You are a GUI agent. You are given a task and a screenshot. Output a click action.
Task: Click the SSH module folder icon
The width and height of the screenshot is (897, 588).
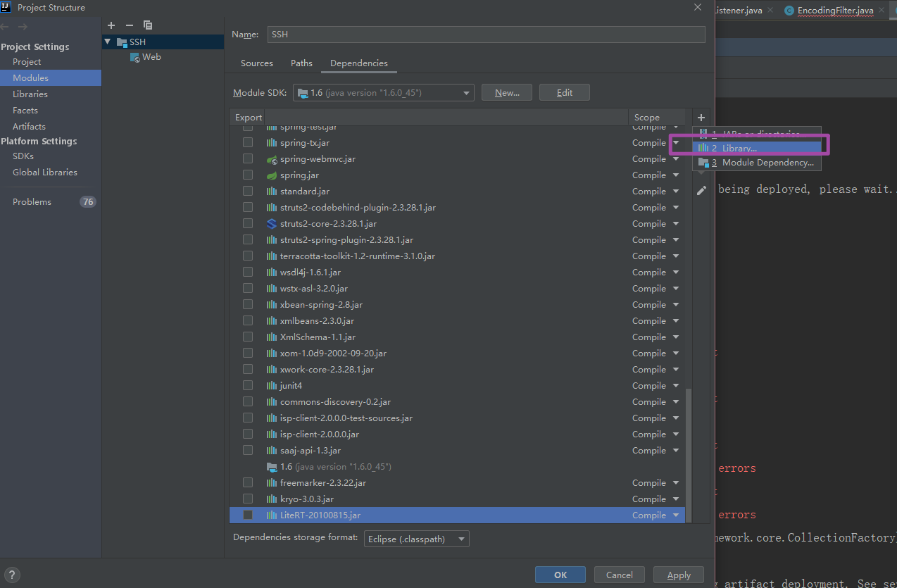[x=122, y=42]
